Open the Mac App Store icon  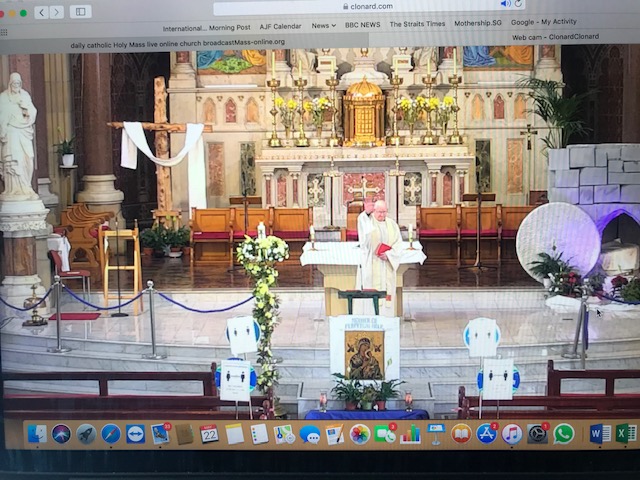tap(487, 434)
